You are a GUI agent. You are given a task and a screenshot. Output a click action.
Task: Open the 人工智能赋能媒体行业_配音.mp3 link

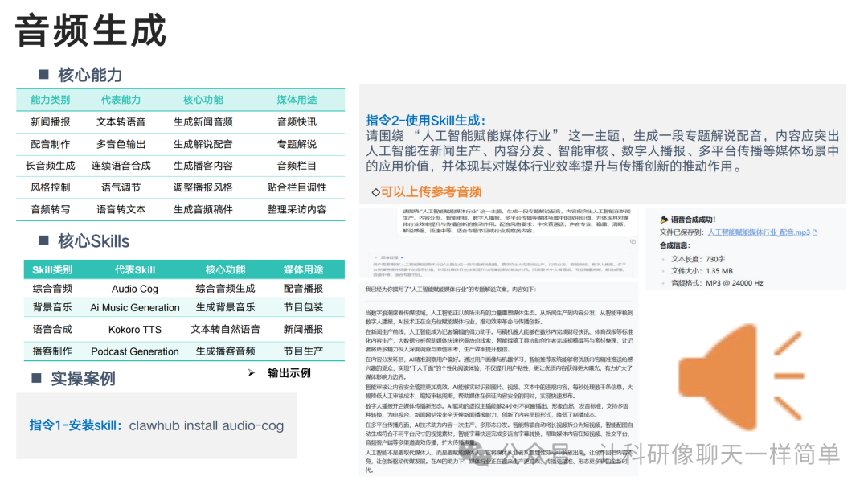[x=759, y=232]
